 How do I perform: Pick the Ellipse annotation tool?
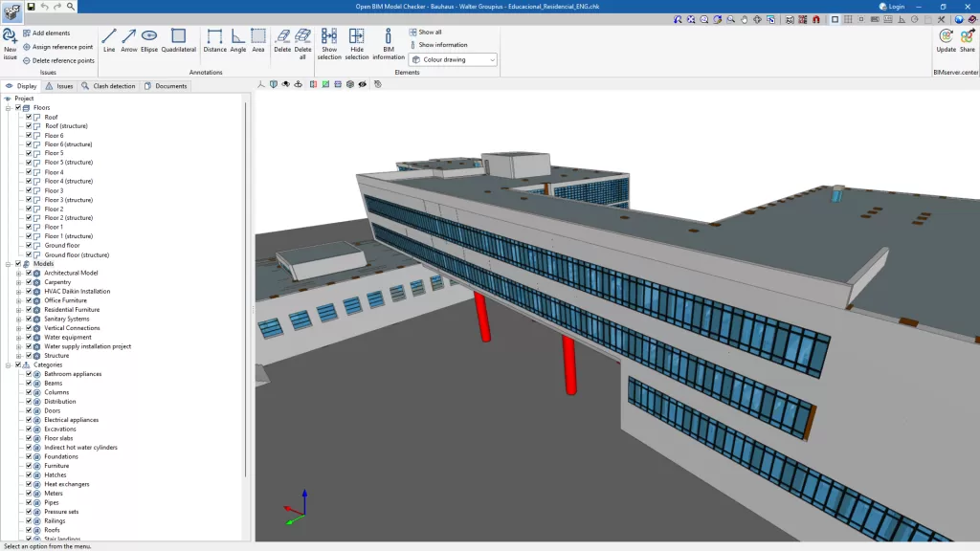(x=148, y=40)
